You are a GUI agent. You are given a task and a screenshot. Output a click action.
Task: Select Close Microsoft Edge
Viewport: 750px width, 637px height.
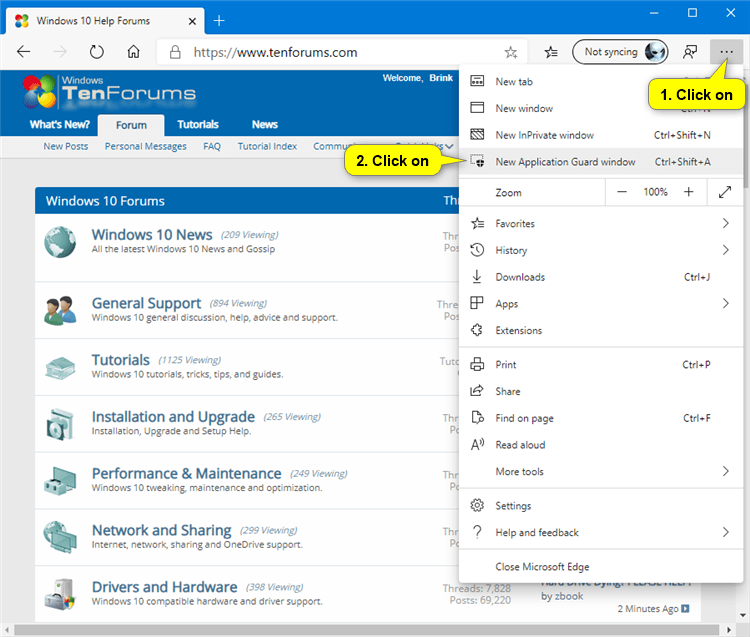coord(601,567)
